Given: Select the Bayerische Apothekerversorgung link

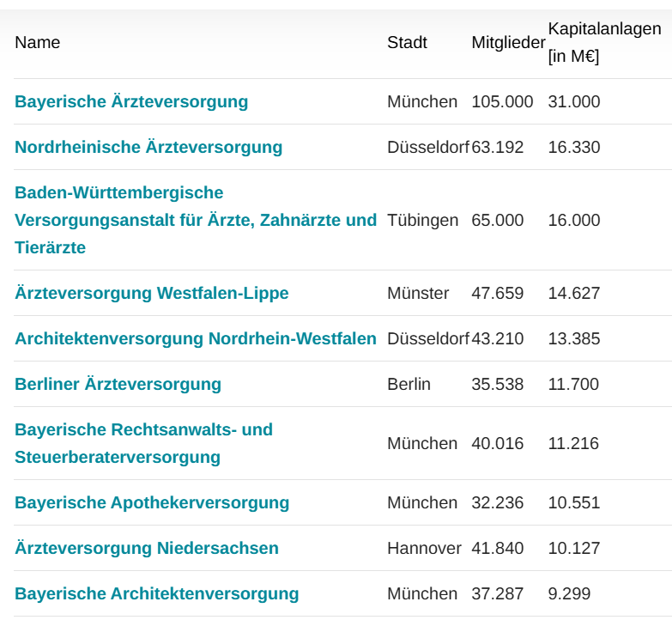Looking at the screenshot, I should click(152, 502).
